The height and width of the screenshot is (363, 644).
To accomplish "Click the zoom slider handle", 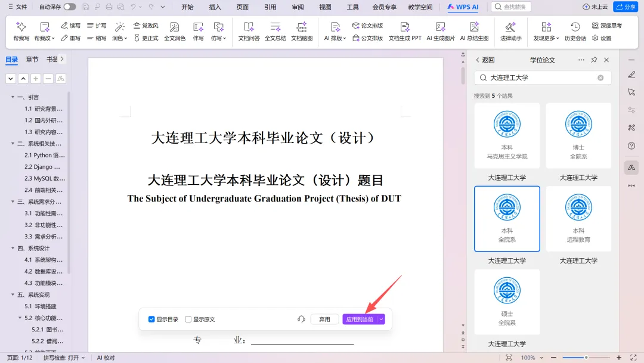I will [586, 358].
